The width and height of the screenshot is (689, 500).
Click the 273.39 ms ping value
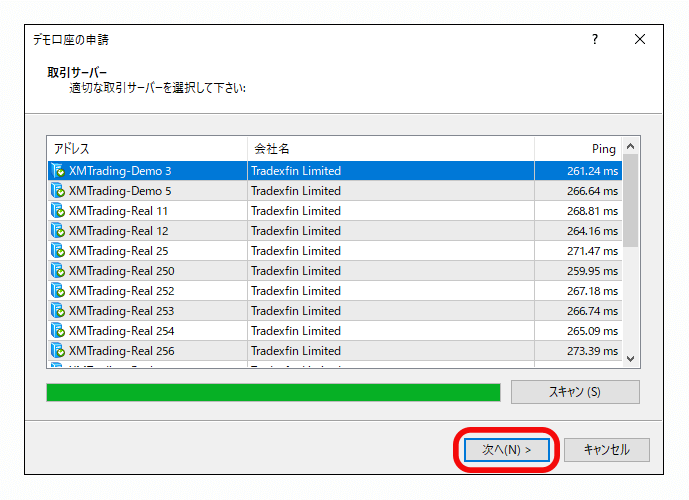point(592,351)
